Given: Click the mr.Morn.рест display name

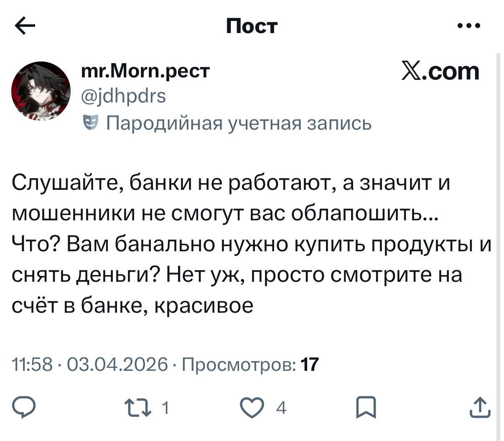Looking at the screenshot, I should (x=146, y=72).
